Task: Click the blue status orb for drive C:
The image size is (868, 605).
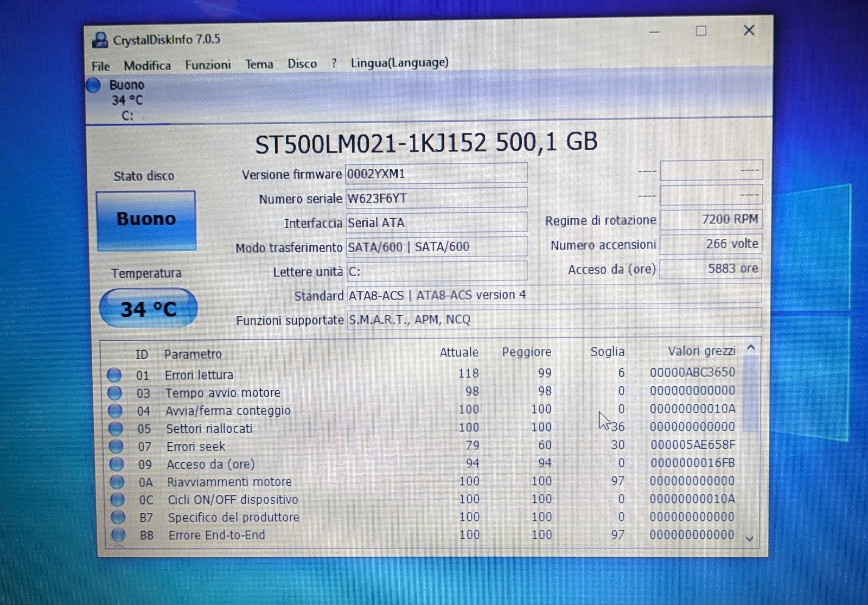Action: (x=93, y=85)
